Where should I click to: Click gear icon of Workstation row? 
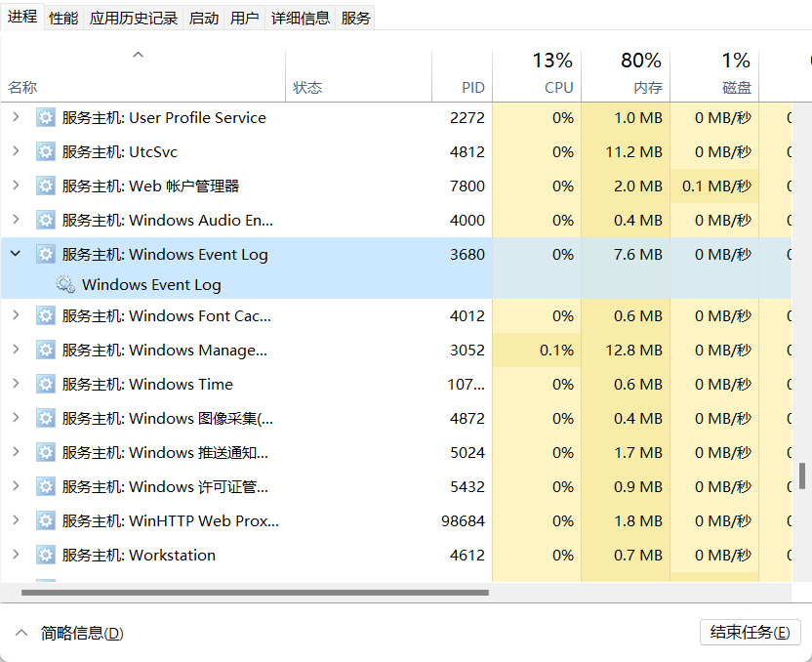tap(46, 555)
